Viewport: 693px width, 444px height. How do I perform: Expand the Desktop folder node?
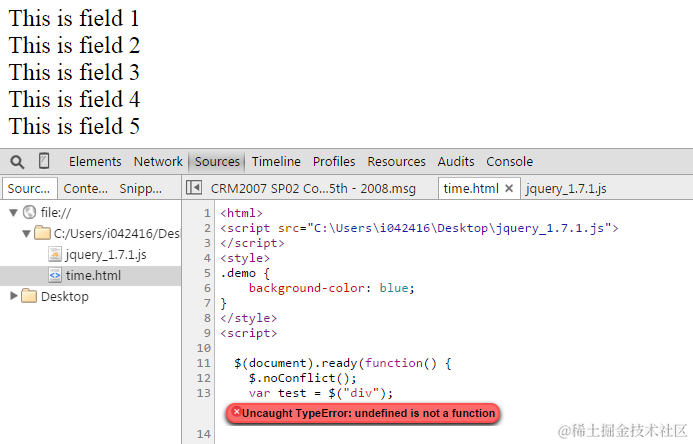coord(14,296)
